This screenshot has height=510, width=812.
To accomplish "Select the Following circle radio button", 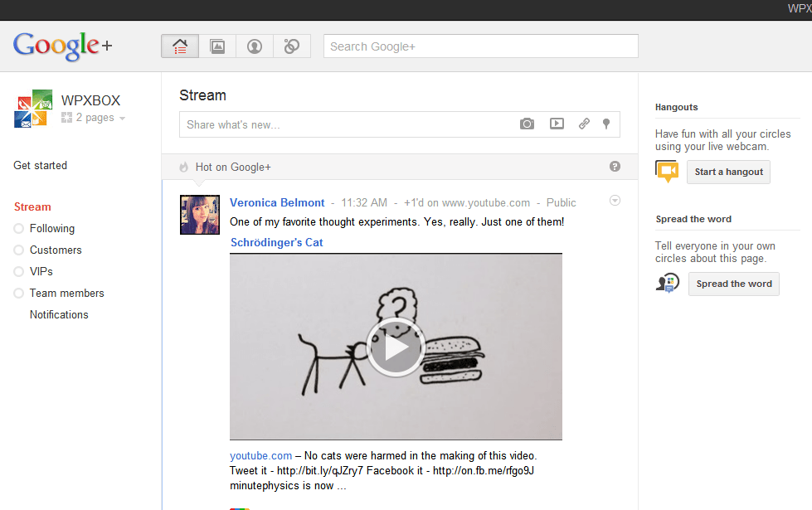I will 18,228.
